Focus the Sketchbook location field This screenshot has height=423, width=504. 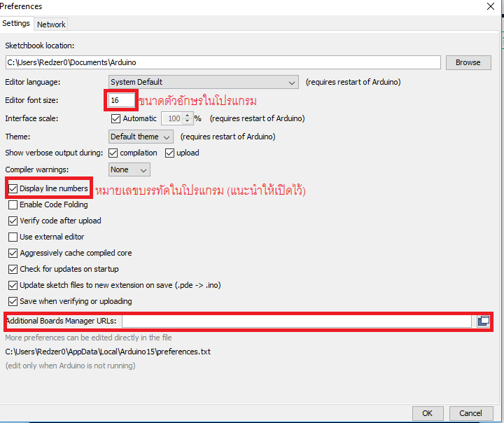tap(223, 62)
